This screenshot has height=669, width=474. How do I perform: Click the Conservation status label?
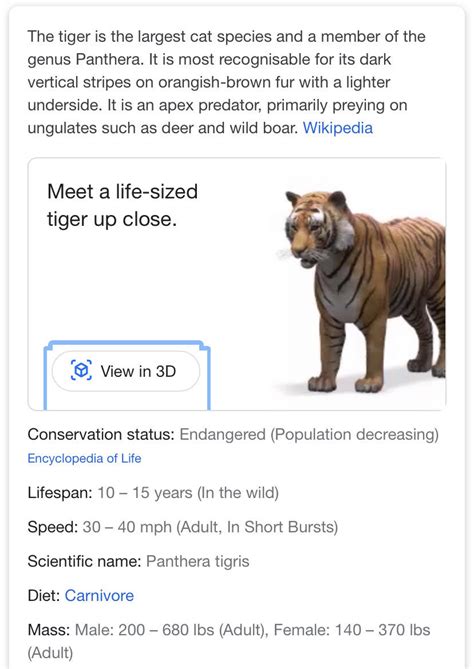click(x=101, y=434)
